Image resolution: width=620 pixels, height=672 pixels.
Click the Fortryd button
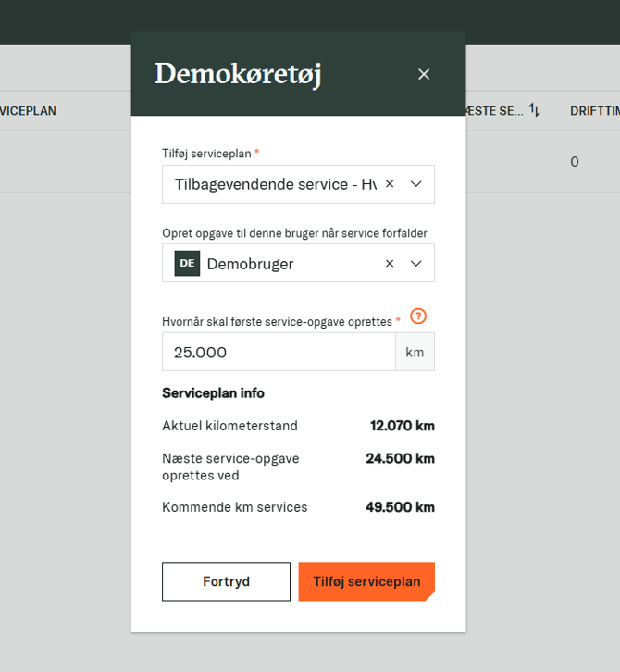click(x=226, y=581)
